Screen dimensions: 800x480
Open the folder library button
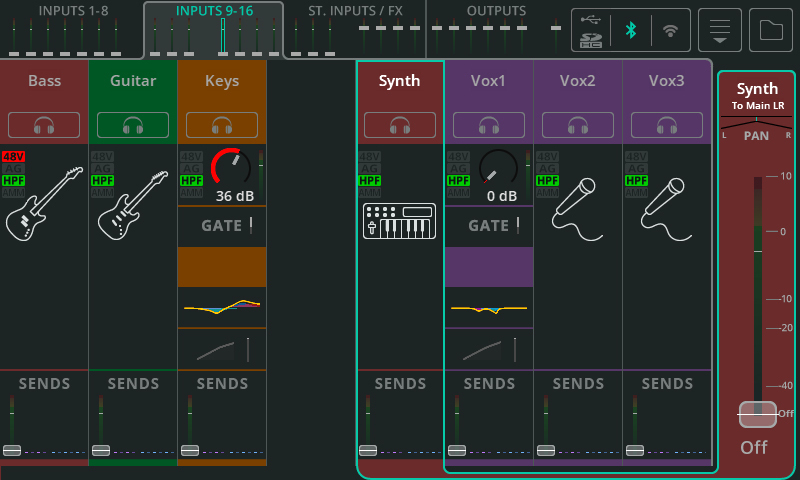pyautogui.click(x=771, y=30)
